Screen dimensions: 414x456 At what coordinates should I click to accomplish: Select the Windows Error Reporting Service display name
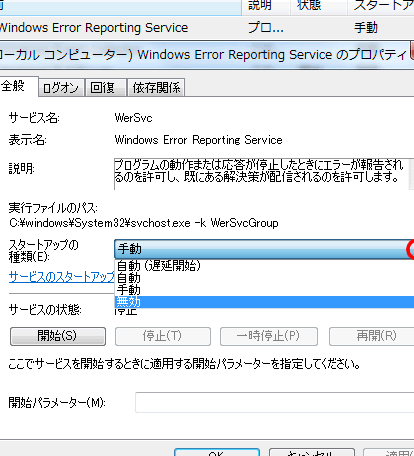(198, 140)
